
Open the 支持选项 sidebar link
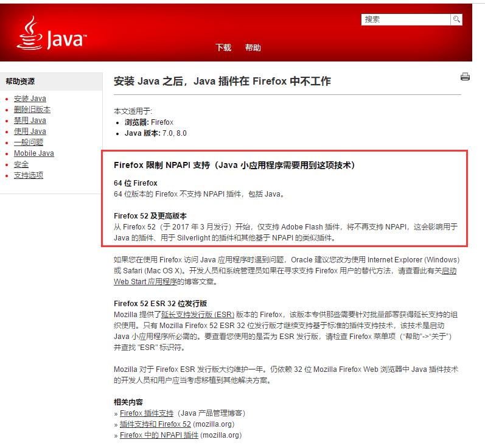[29, 175]
